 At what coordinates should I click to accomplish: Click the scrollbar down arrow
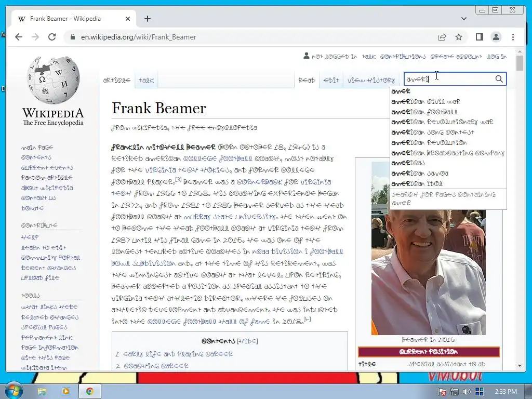[x=520, y=366]
